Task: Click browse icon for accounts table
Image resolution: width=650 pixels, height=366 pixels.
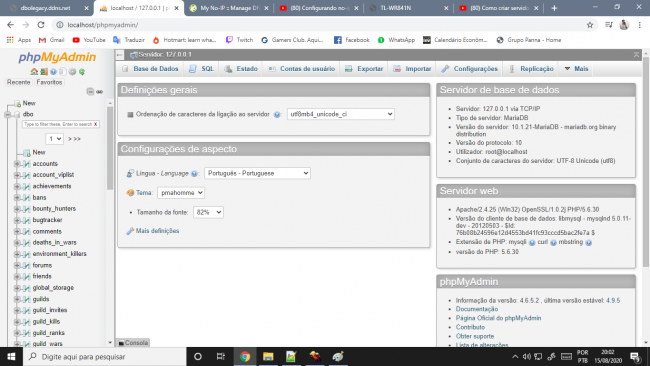Action: (x=27, y=164)
